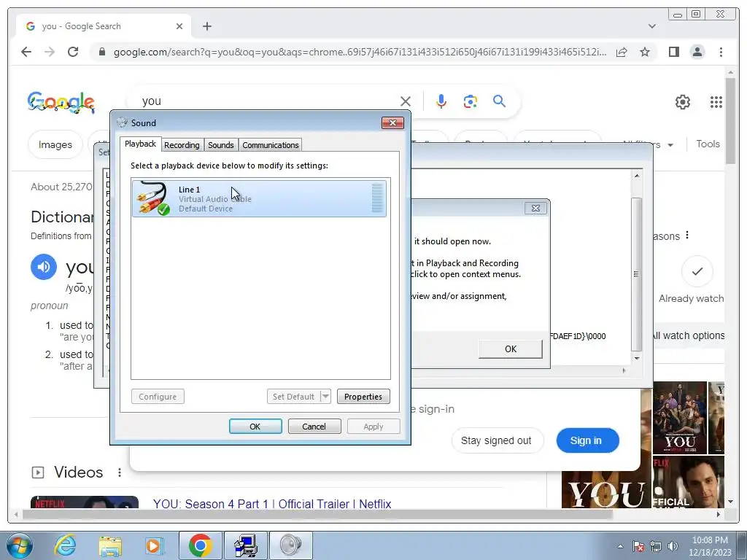
Task: Open Videos section options menu
Action: coord(120,472)
